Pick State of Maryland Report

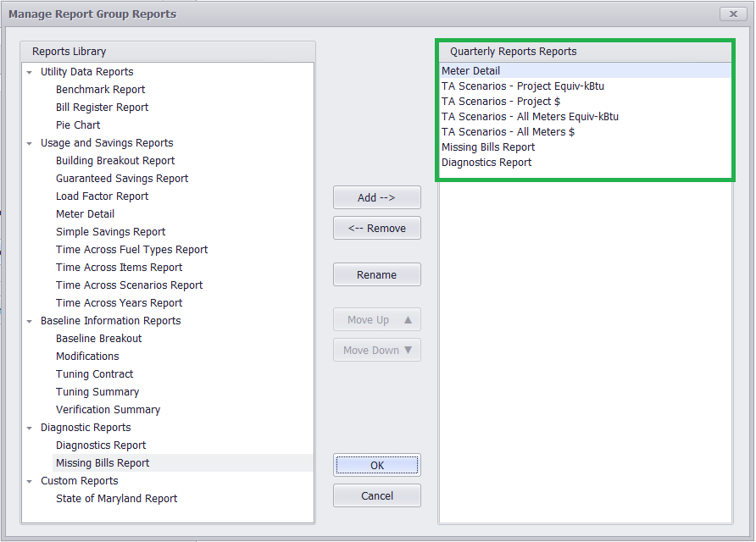(117, 499)
